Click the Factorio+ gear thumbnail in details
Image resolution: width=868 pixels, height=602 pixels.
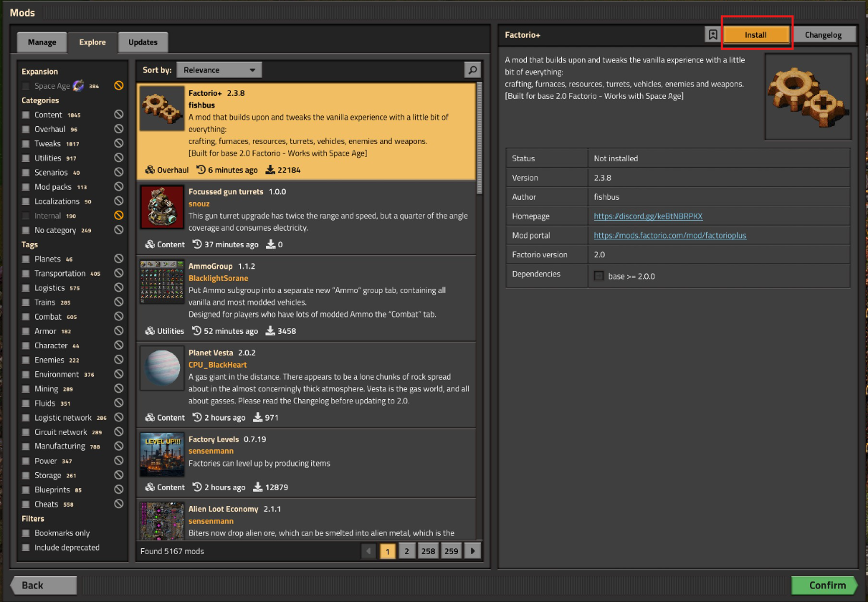click(x=808, y=96)
